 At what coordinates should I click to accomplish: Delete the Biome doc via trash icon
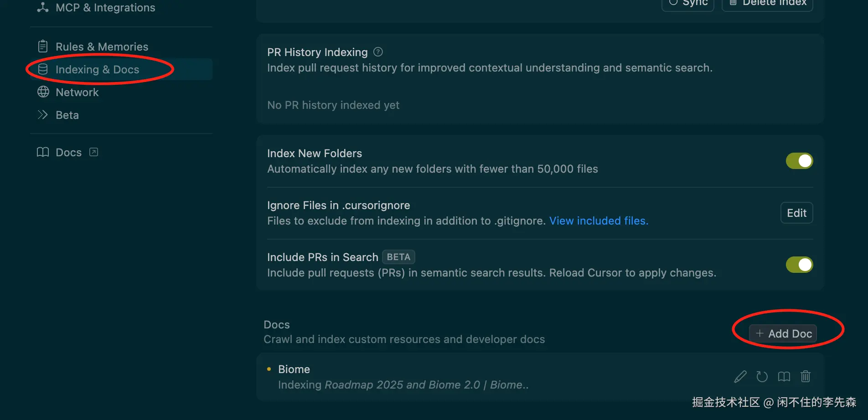[806, 377]
